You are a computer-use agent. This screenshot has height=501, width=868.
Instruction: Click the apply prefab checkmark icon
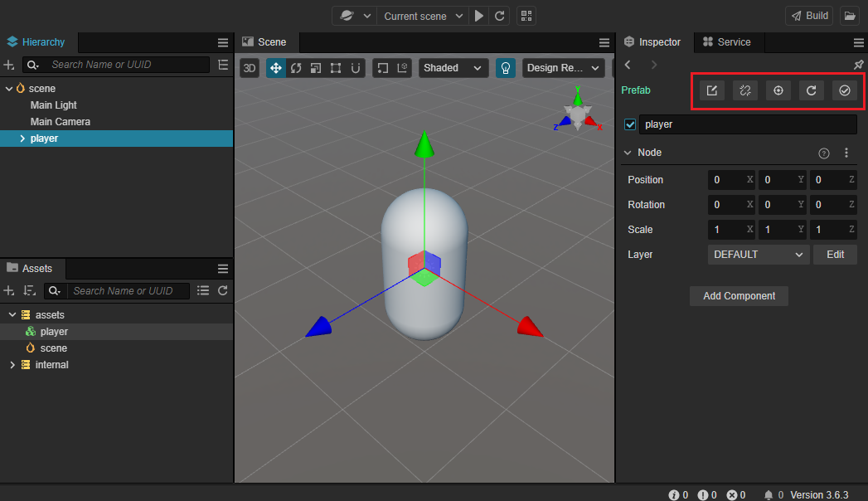(x=844, y=90)
